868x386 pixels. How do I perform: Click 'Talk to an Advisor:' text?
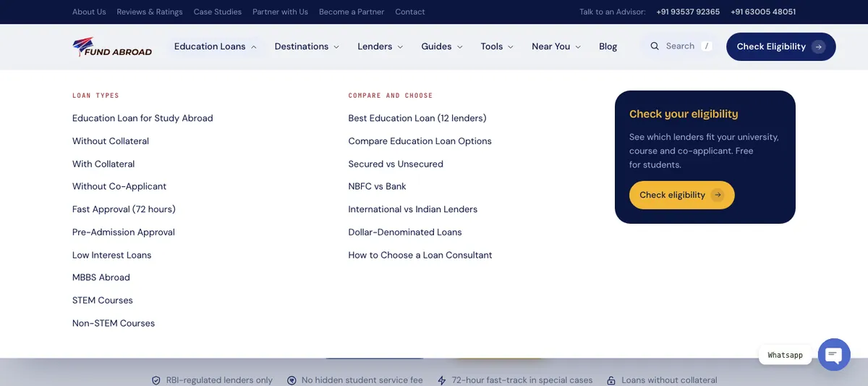point(613,12)
